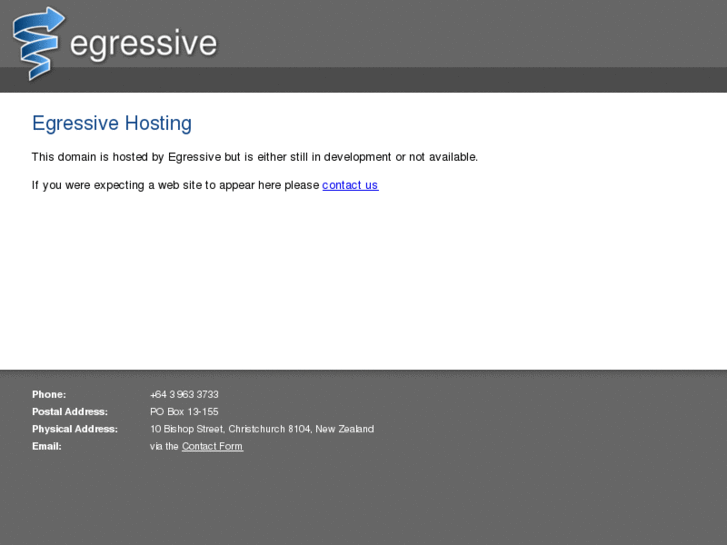Click the '10 Bishop Street, Christchurch' address
The image size is (727, 545).
pyautogui.click(x=262, y=429)
